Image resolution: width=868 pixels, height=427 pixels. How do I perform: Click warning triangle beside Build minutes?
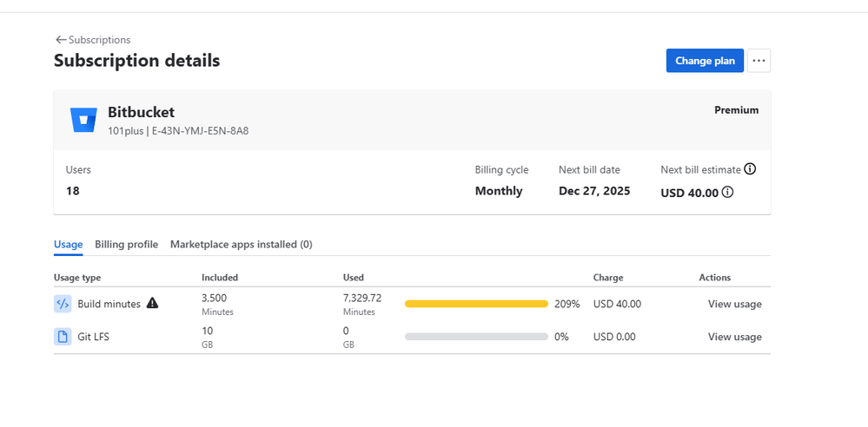click(x=152, y=303)
